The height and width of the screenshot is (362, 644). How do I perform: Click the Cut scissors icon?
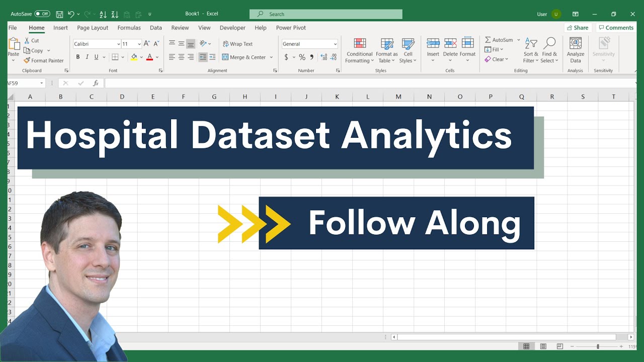click(27, 41)
